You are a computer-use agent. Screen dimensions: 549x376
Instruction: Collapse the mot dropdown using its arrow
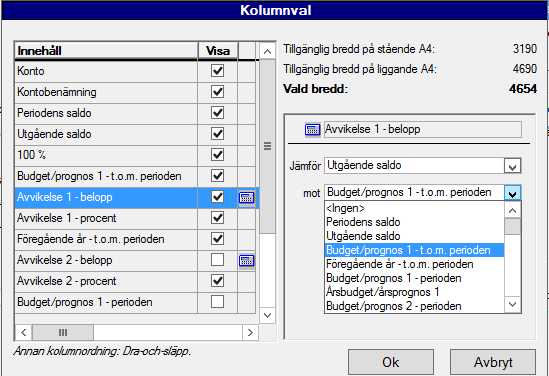click(x=513, y=193)
